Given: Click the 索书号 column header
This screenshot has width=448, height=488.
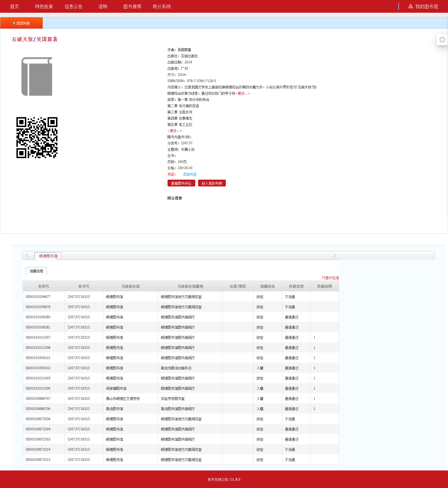Looking at the screenshot, I should click(84, 286).
